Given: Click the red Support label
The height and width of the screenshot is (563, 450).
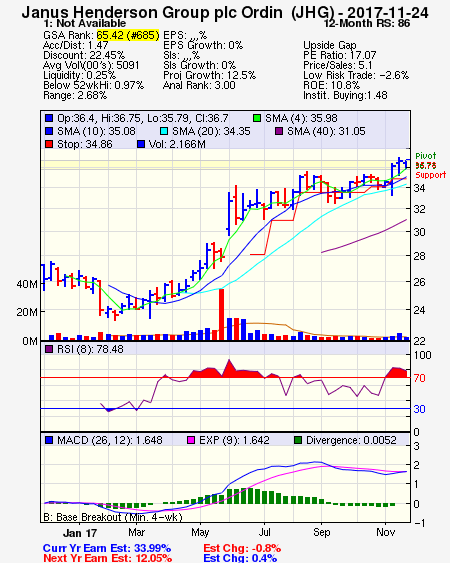Looking at the screenshot, I should (431, 175).
